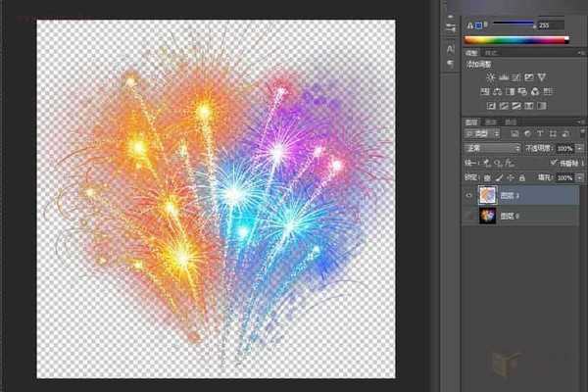Toggle visibility of the bottom fireworks layer
588x392 pixels.
click(x=468, y=216)
